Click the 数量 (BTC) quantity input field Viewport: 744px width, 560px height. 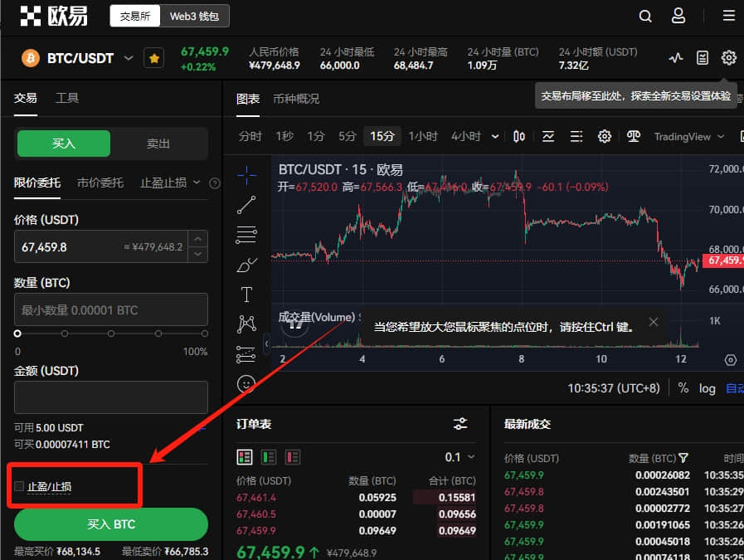click(111, 310)
